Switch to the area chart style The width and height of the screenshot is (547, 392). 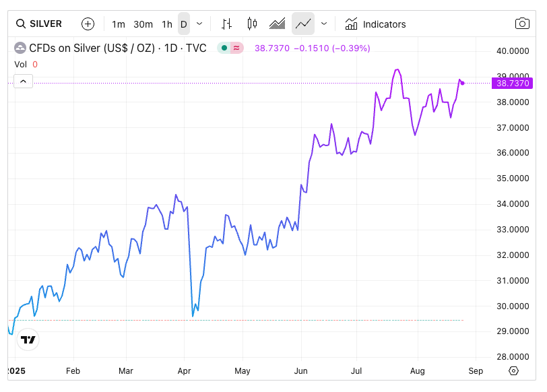278,24
